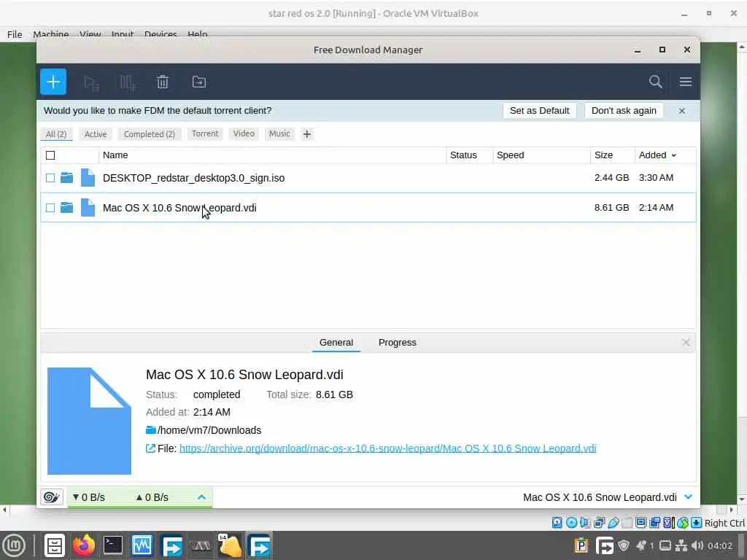Select the Completed (2) filter tab
Screen dimensions: 747x560
tap(149, 134)
